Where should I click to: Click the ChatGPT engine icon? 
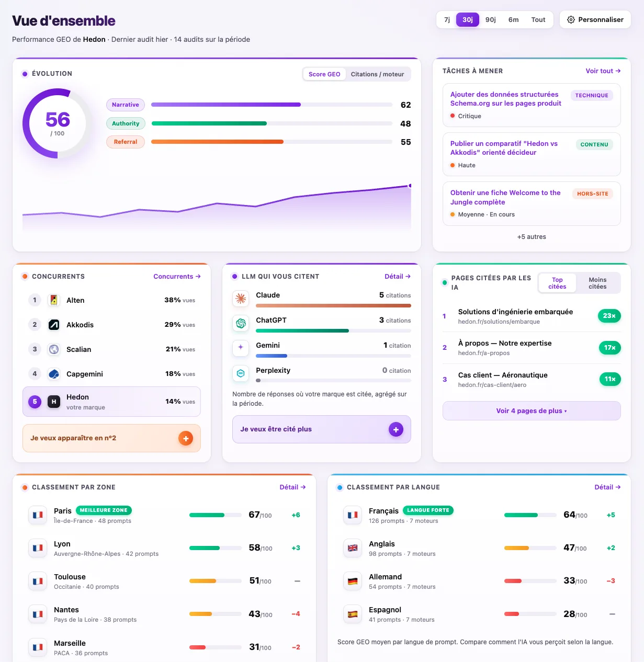(241, 324)
